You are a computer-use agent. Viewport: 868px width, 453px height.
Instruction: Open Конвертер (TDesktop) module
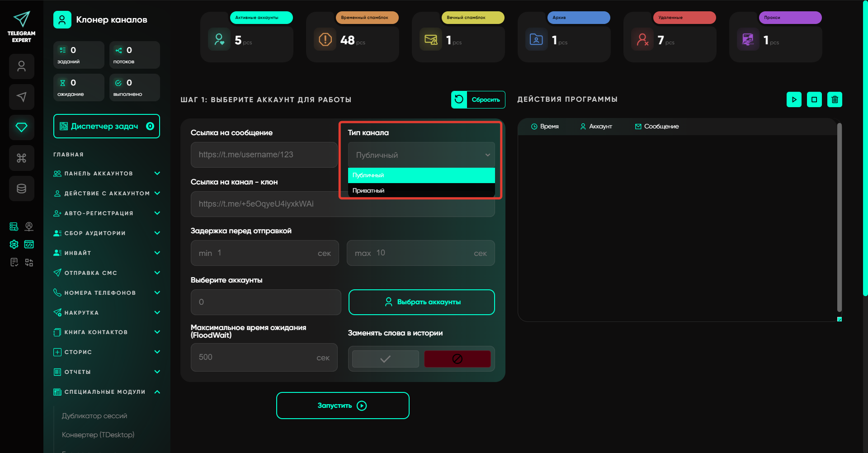tap(98, 435)
